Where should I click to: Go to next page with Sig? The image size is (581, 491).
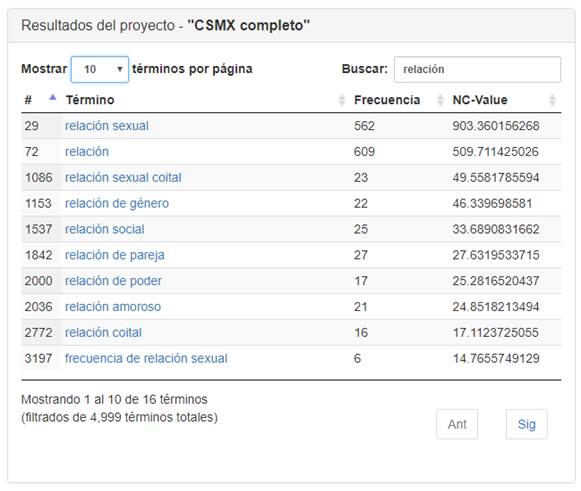point(527,424)
